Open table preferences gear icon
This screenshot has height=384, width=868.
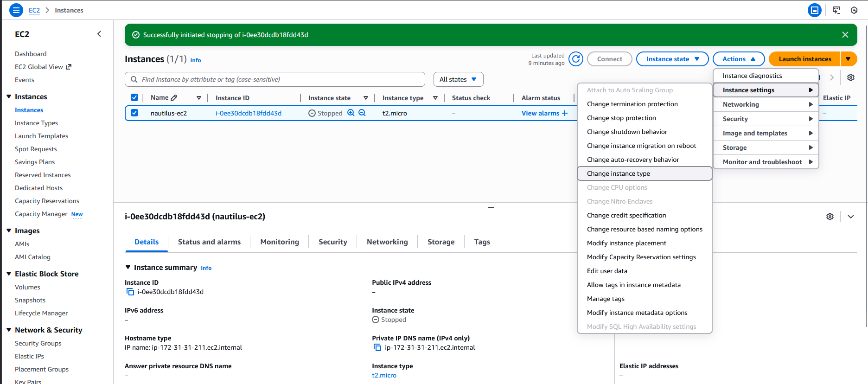851,77
